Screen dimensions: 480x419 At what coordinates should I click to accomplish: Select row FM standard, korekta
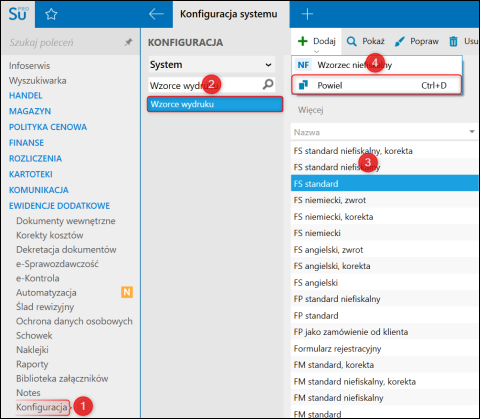(x=385, y=365)
